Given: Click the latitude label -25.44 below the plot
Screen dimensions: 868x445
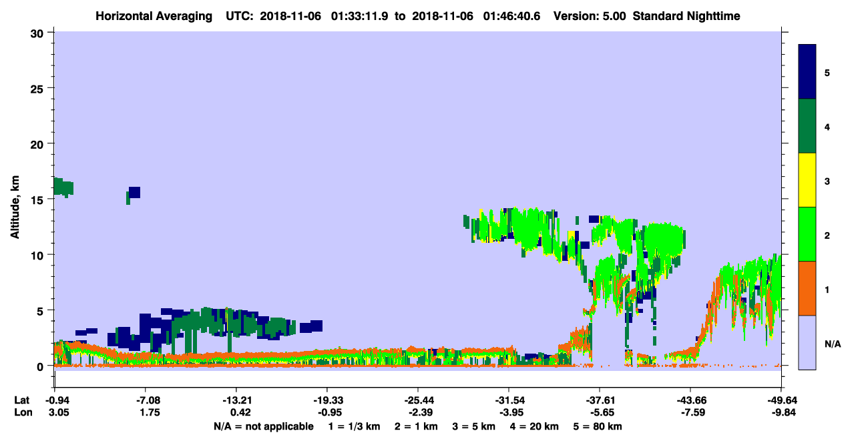Looking at the screenshot, I should coord(417,400).
